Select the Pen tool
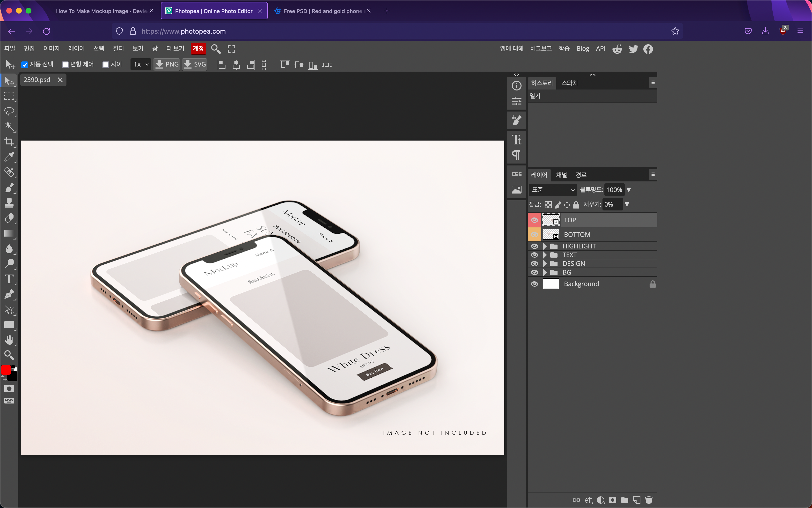The image size is (812, 508). [9, 294]
